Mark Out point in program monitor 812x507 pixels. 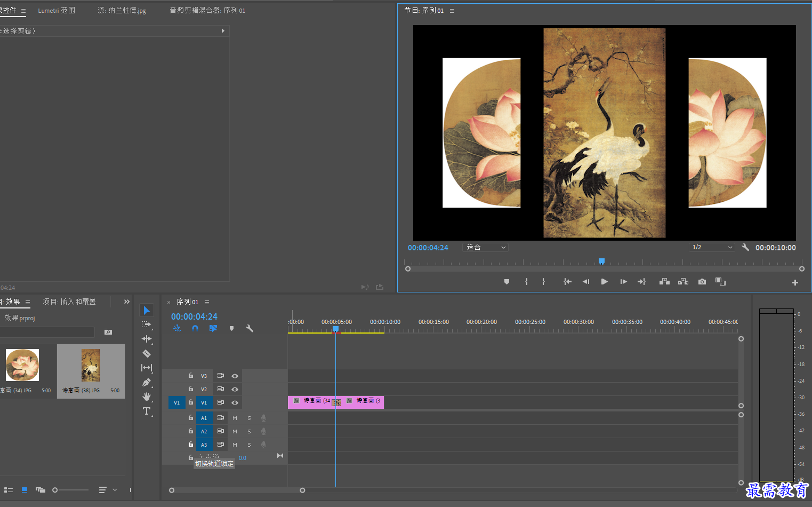coord(543,281)
